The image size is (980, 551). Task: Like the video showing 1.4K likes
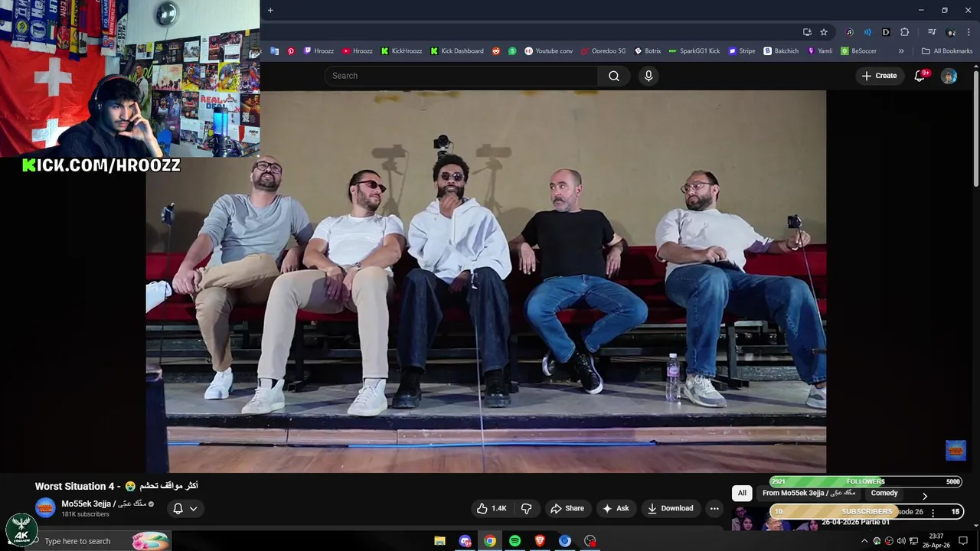[491, 508]
